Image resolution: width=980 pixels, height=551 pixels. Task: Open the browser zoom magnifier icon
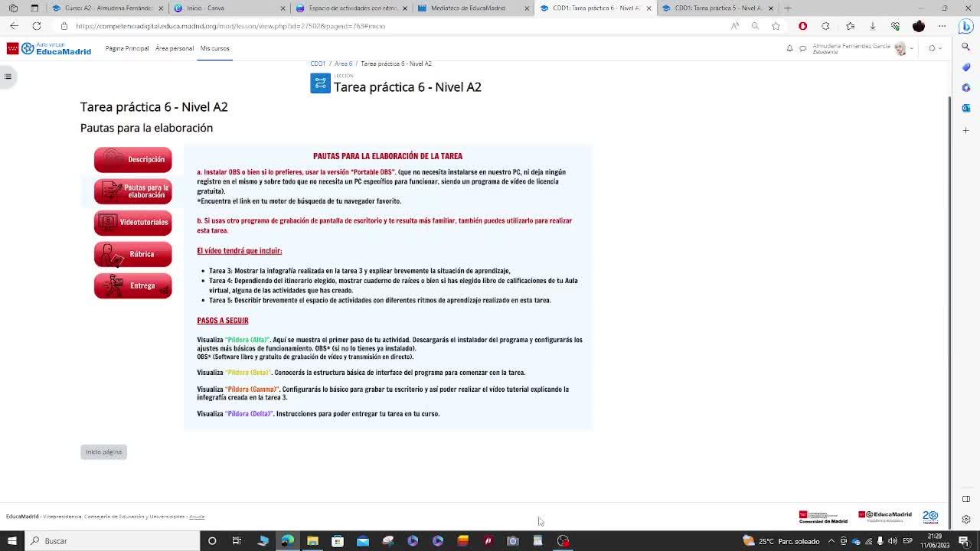(x=755, y=26)
